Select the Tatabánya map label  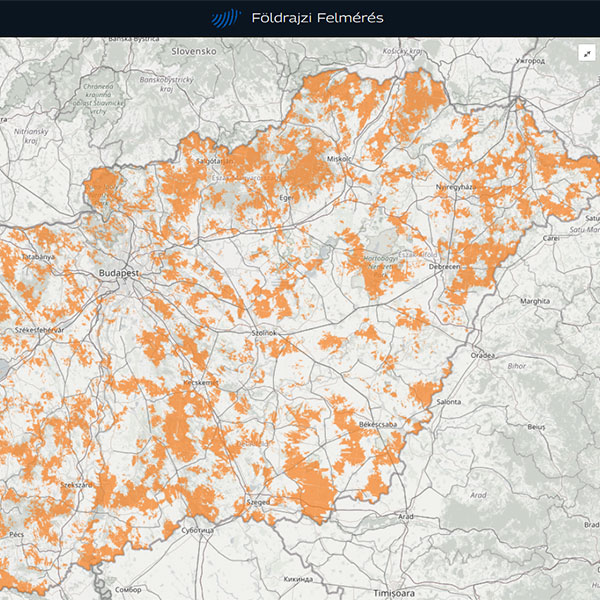point(37,257)
